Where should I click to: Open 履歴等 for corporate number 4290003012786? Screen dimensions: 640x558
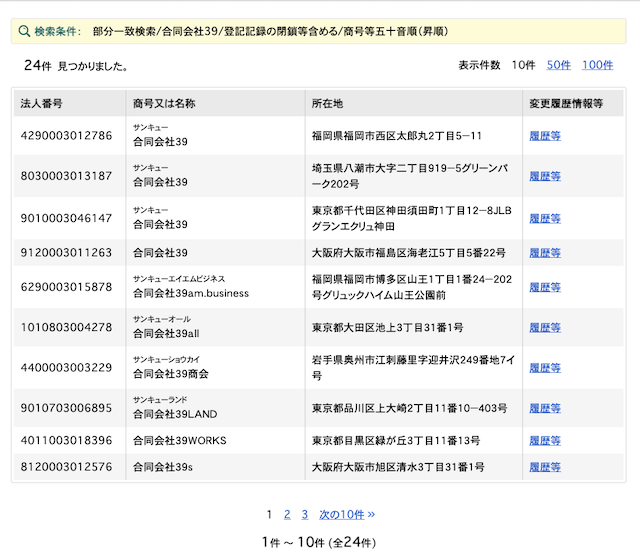545,136
